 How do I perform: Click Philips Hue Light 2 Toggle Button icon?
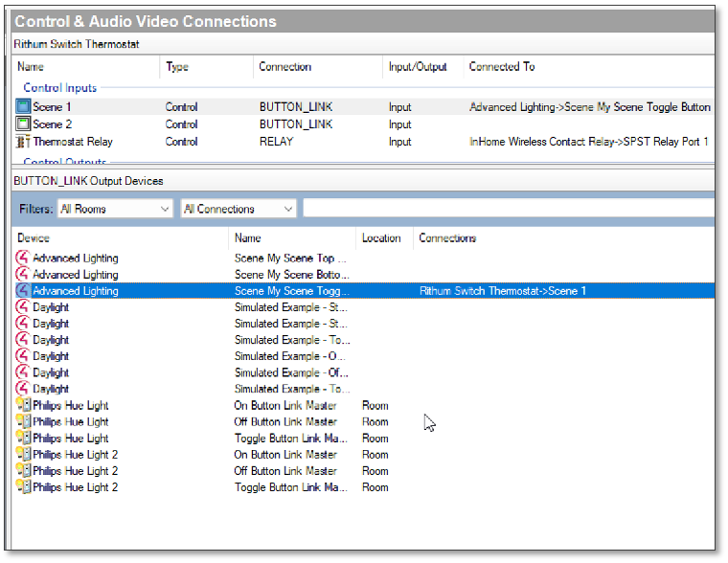click(x=23, y=487)
